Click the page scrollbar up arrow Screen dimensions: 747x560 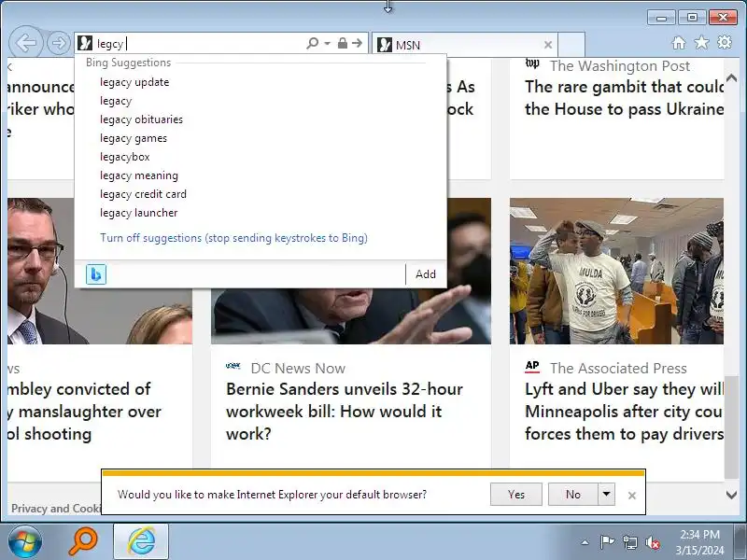tap(732, 77)
